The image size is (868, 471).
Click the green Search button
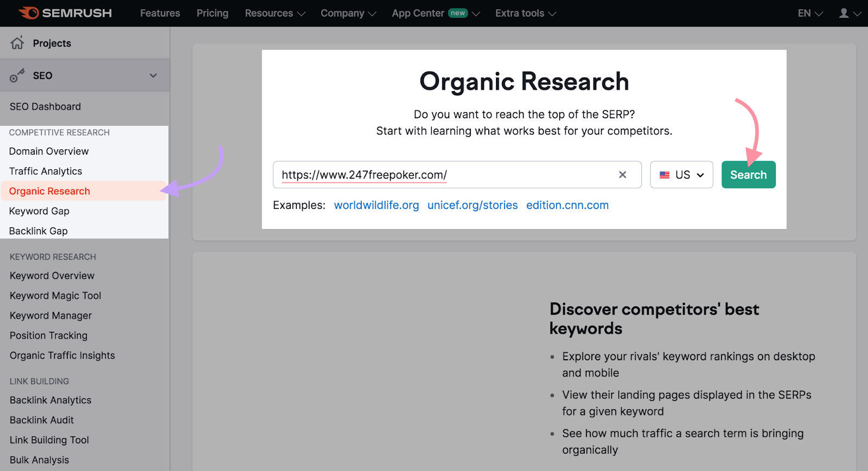click(x=749, y=175)
